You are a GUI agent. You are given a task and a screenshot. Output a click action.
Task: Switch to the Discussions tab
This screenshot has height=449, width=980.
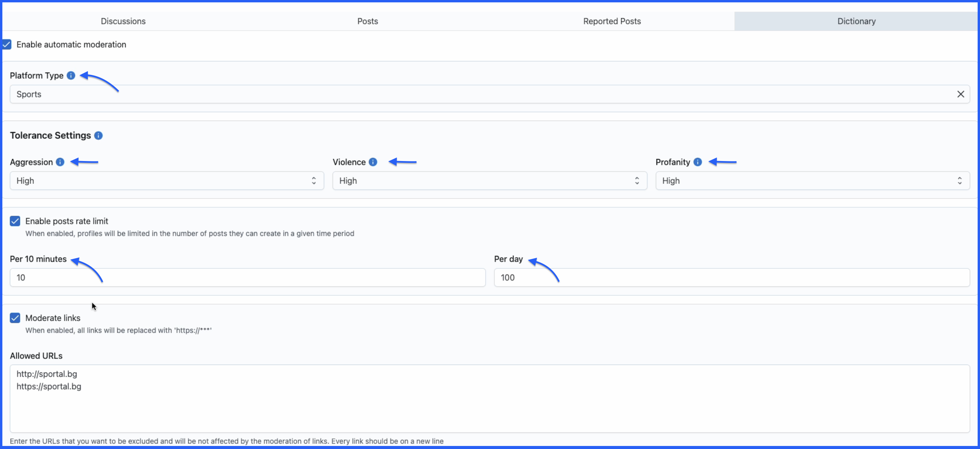pos(123,21)
